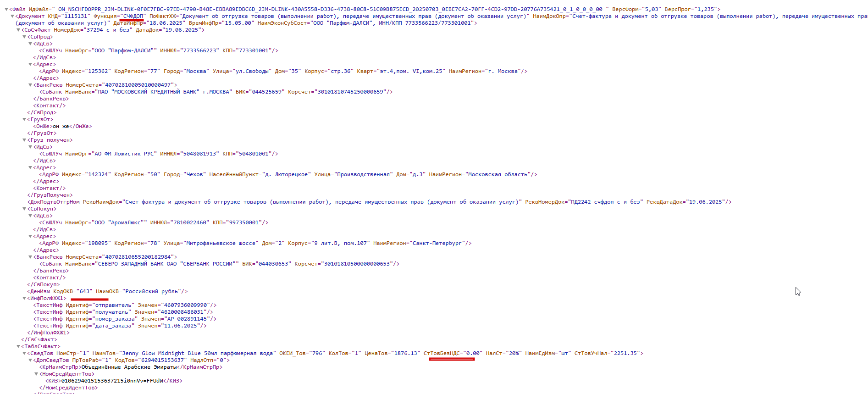Click the Улица value "ул.Свободы"
This screenshot has height=394, width=868.
coord(254,71)
